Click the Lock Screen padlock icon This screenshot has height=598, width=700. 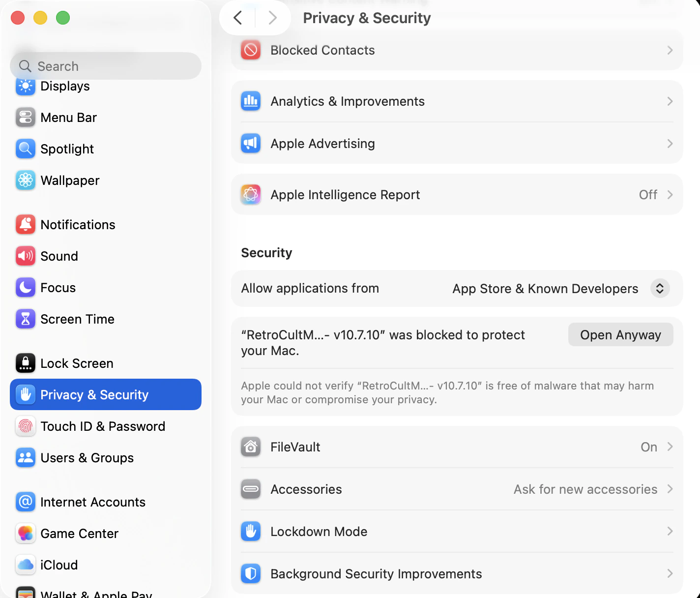(x=26, y=363)
